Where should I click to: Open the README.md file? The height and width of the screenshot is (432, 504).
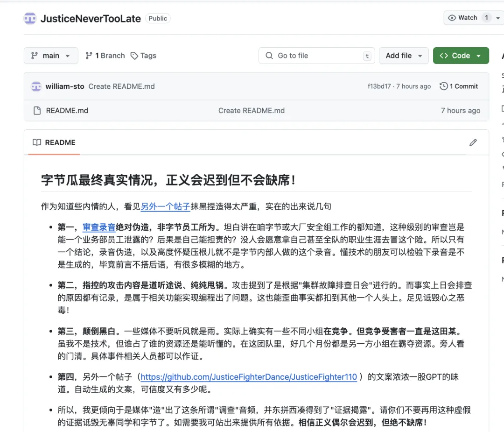[67, 111]
